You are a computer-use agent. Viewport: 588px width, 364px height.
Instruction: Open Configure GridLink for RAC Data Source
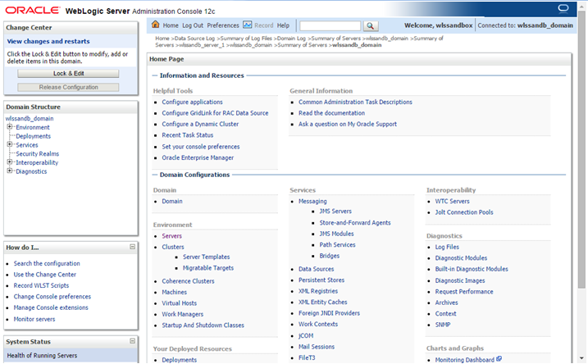coord(215,113)
